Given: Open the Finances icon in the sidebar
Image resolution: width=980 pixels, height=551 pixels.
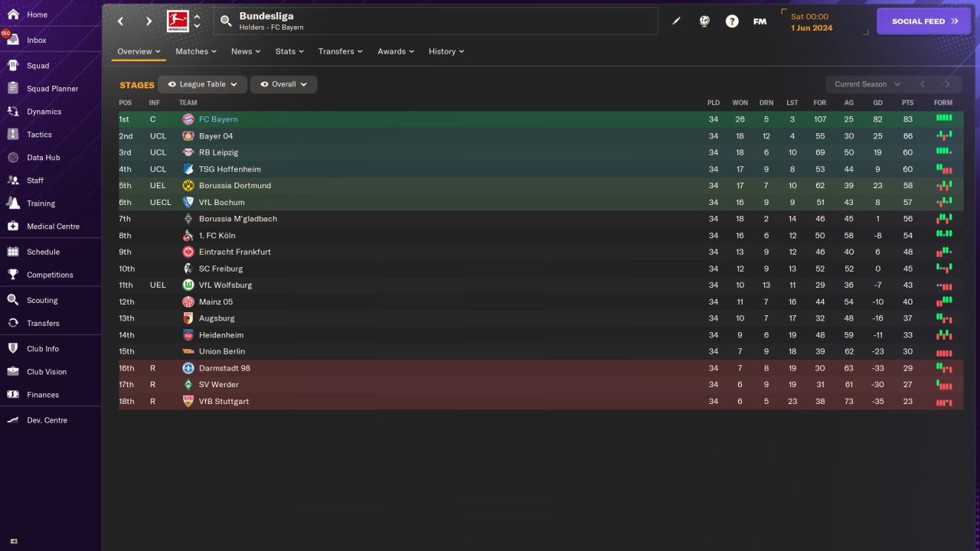Looking at the screenshot, I should tap(13, 395).
